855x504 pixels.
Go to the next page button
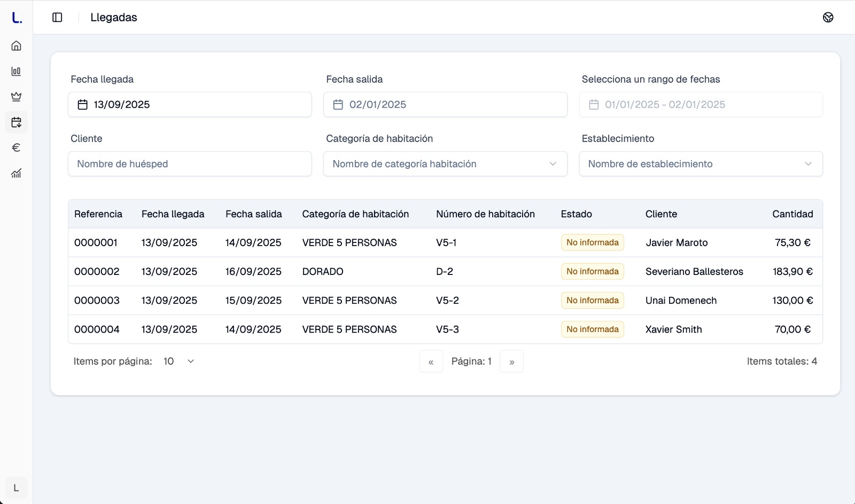point(511,362)
